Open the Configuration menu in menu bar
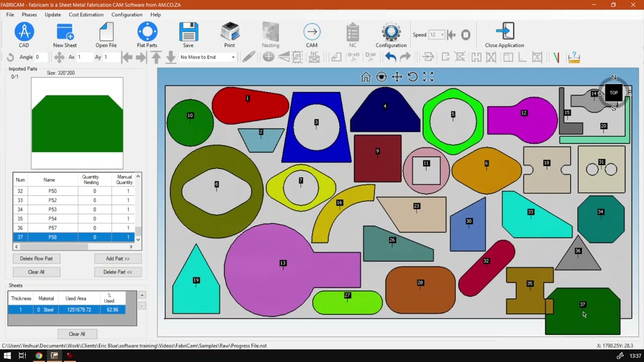Viewport: 644px width, 362px height. (x=127, y=15)
